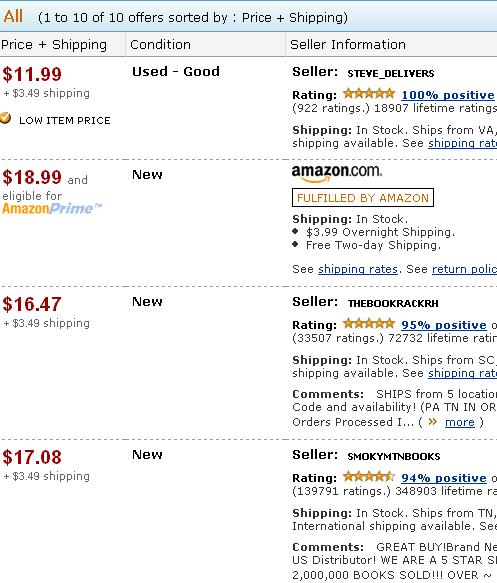This screenshot has height=583, width=497.
Task: Click the Amazon Prime logo
Action: tap(52, 209)
